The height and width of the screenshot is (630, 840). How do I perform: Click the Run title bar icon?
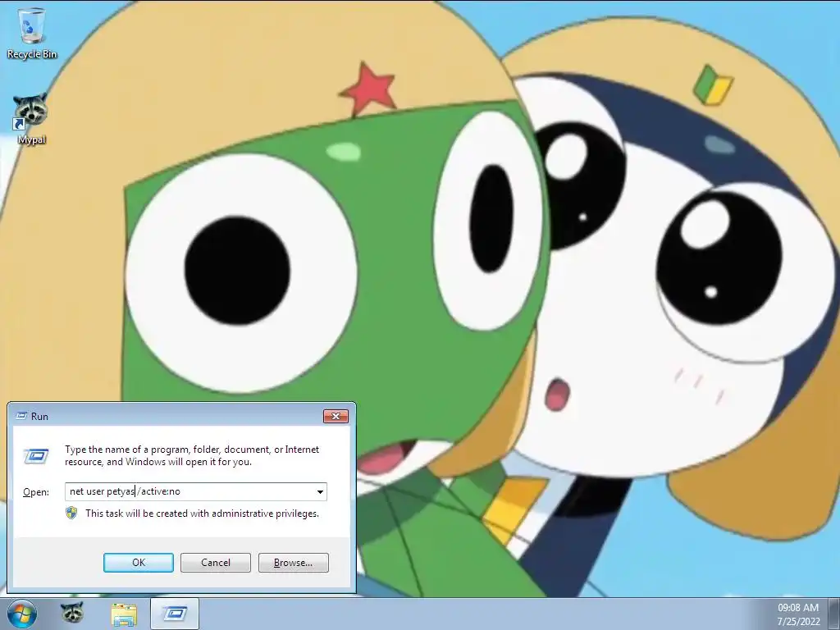pos(22,416)
